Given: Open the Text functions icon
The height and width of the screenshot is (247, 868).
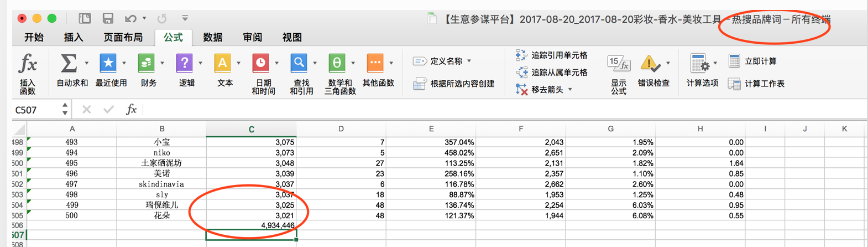Looking at the screenshot, I should point(222,63).
